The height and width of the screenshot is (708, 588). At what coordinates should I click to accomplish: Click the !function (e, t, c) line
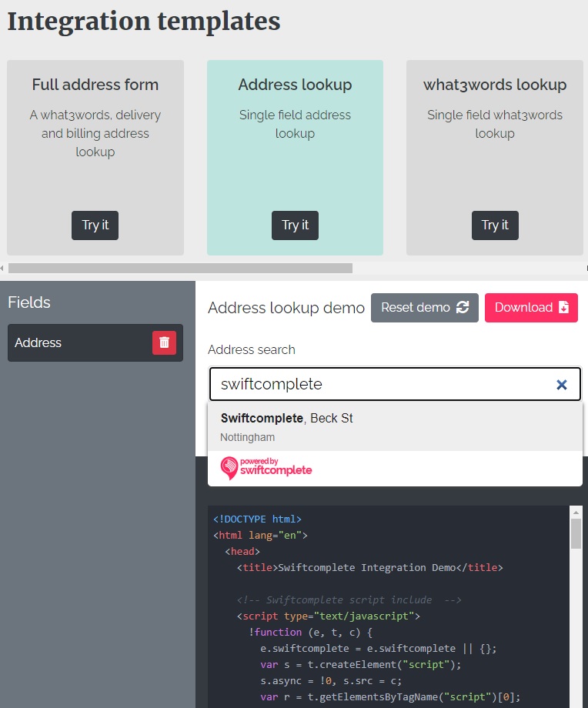(x=310, y=632)
